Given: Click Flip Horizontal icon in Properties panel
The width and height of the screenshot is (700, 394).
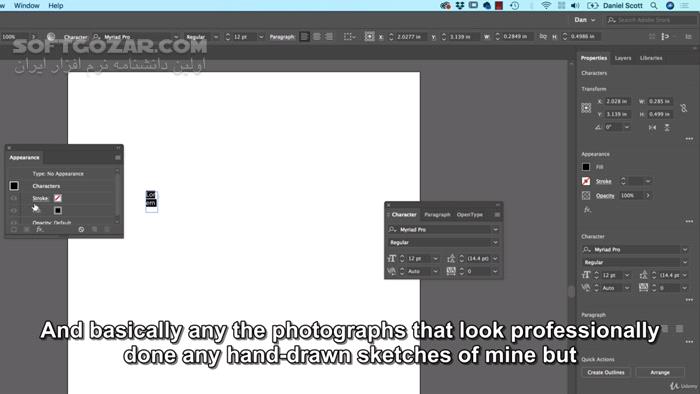Looking at the screenshot, I should [x=652, y=127].
